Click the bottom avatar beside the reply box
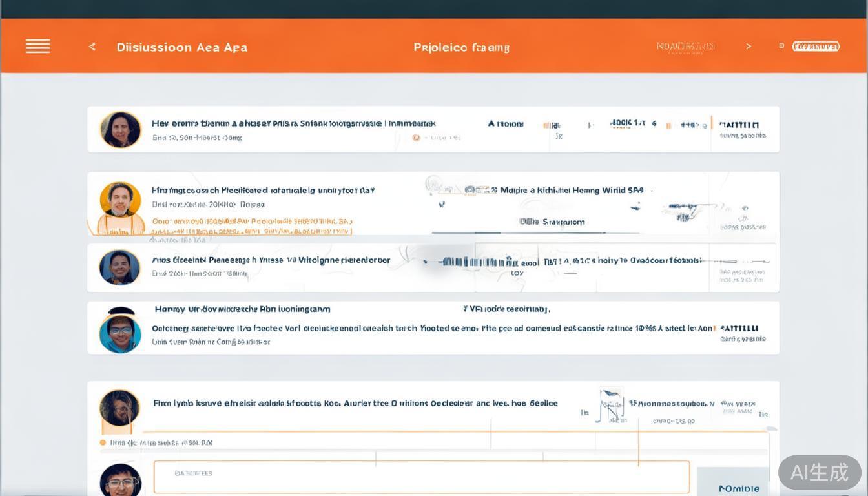 click(120, 480)
